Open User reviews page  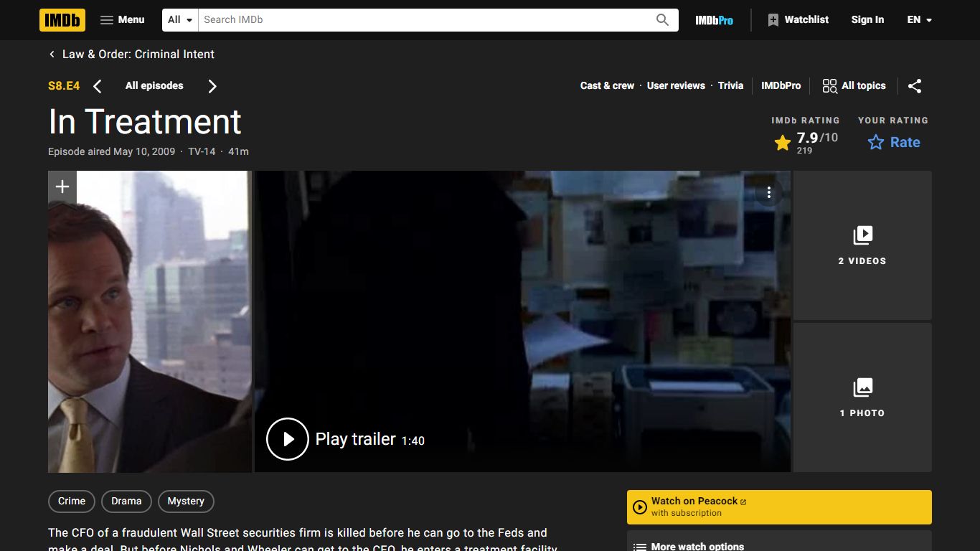click(x=676, y=85)
